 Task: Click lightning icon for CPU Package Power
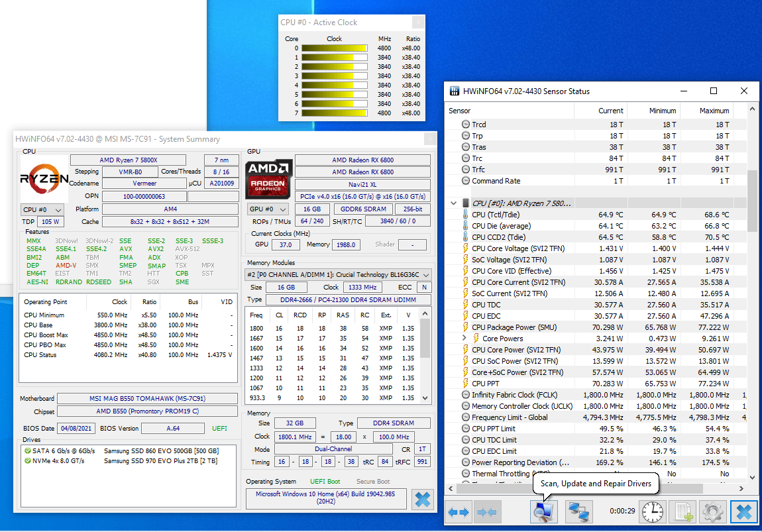click(x=465, y=327)
